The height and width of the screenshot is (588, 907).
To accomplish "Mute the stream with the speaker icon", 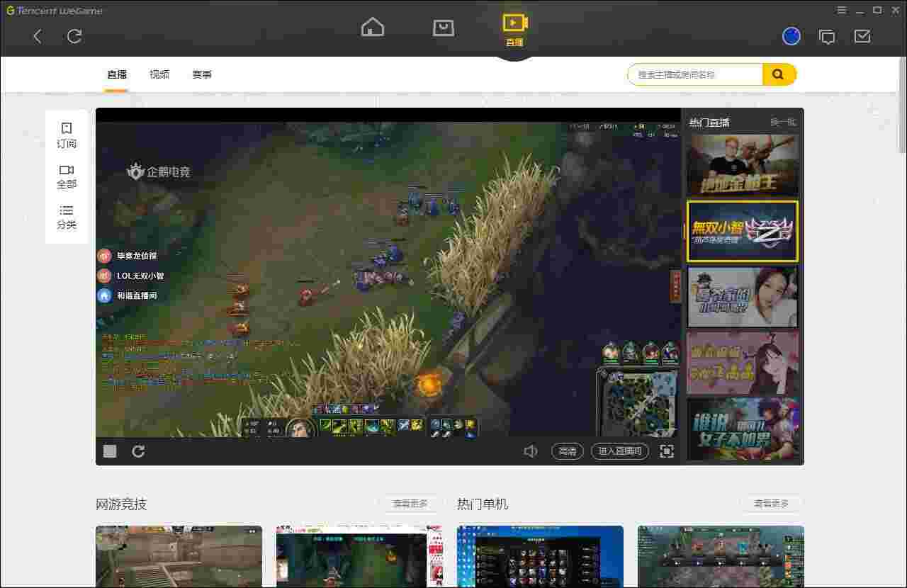I will [x=530, y=451].
